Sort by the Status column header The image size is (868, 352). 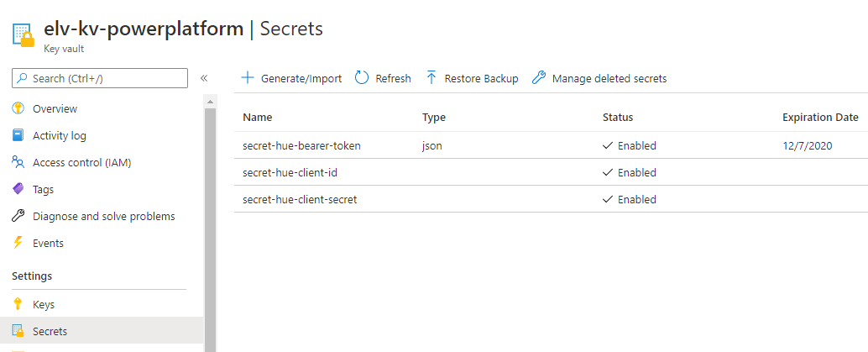(618, 118)
